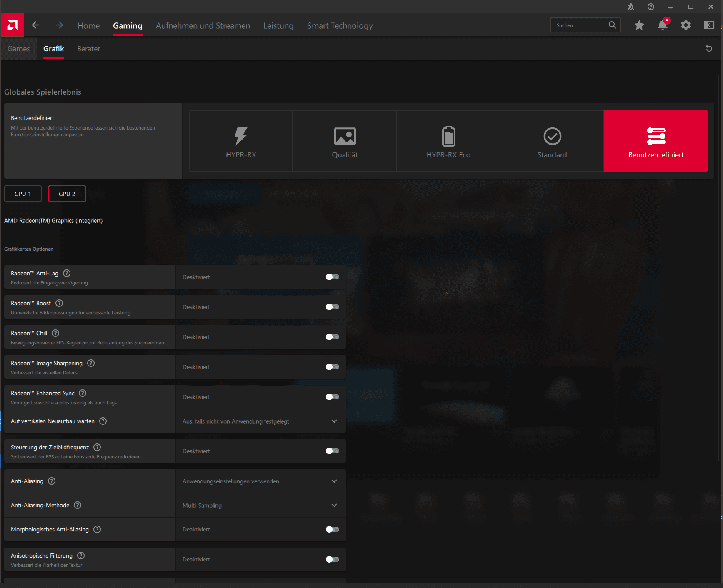This screenshot has width=723, height=588.
Task: Show help for Radeon Anti-Lag
Action: pyautogui.click(x=67, y=273)
